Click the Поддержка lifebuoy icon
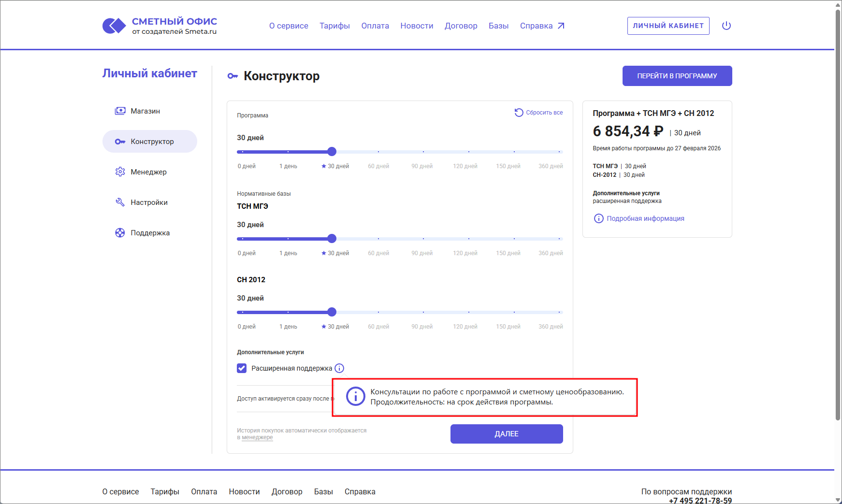842x504 pixels. (120, 233)
